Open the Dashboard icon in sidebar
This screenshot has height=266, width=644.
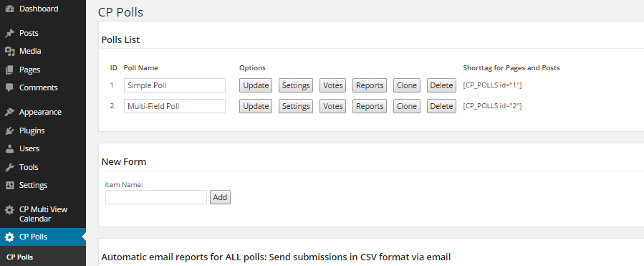pos(9,9)
